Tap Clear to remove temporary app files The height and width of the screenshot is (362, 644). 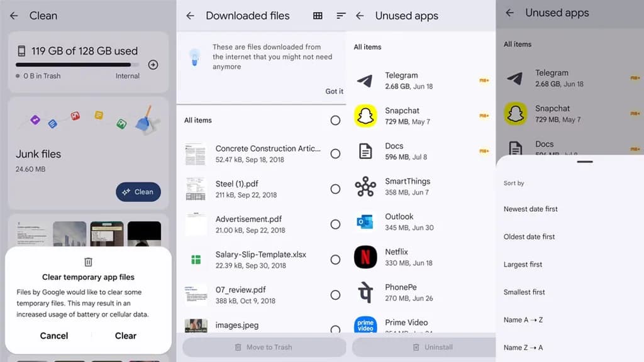125,336
